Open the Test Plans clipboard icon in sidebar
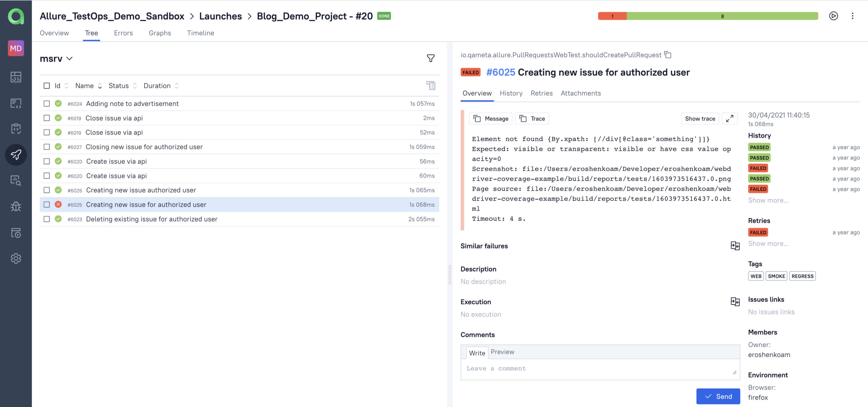The width and height of the screenshot is (868, 407). click(16, 129)
